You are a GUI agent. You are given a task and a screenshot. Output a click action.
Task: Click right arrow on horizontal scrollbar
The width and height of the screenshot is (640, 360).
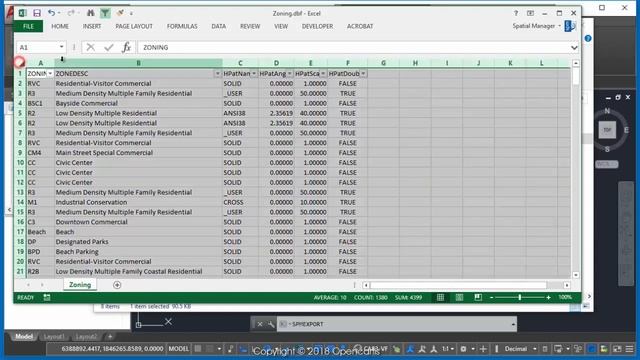point(567,285)
